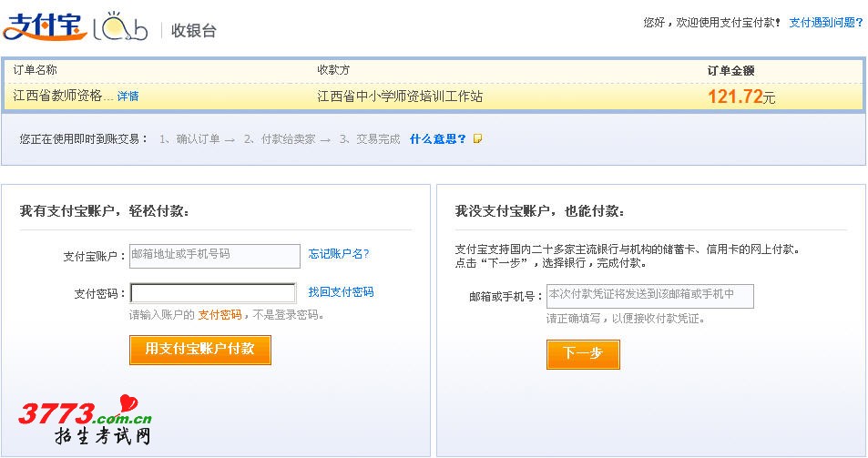This screenshot has height=458, width=868.
Task: Click 找回支付密码 to recover password
Action: 341,292
